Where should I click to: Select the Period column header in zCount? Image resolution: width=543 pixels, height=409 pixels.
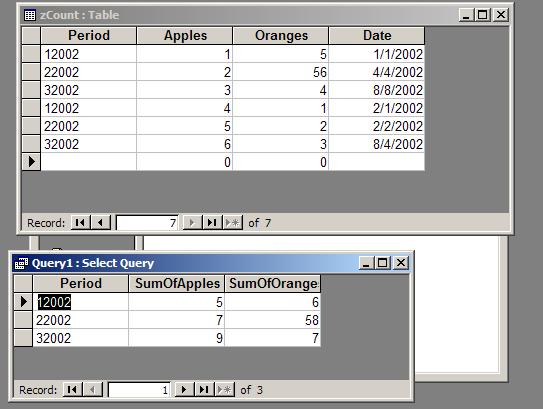[89, 36]
